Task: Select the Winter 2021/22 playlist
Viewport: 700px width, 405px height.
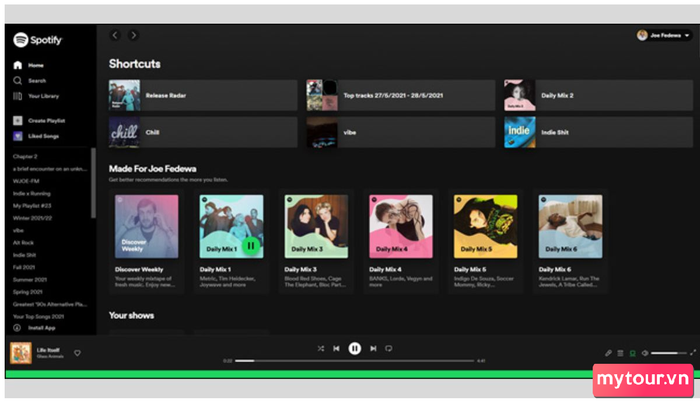Action: click(32, 218)
